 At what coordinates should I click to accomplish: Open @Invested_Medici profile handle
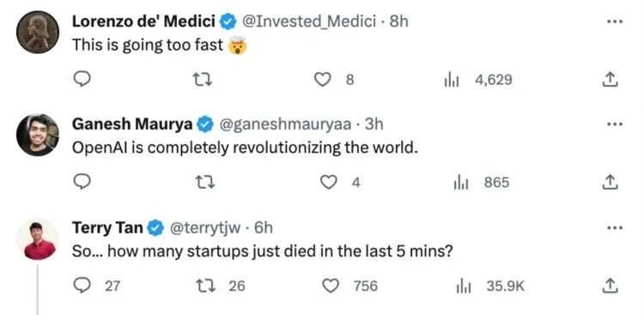(309, 21)
